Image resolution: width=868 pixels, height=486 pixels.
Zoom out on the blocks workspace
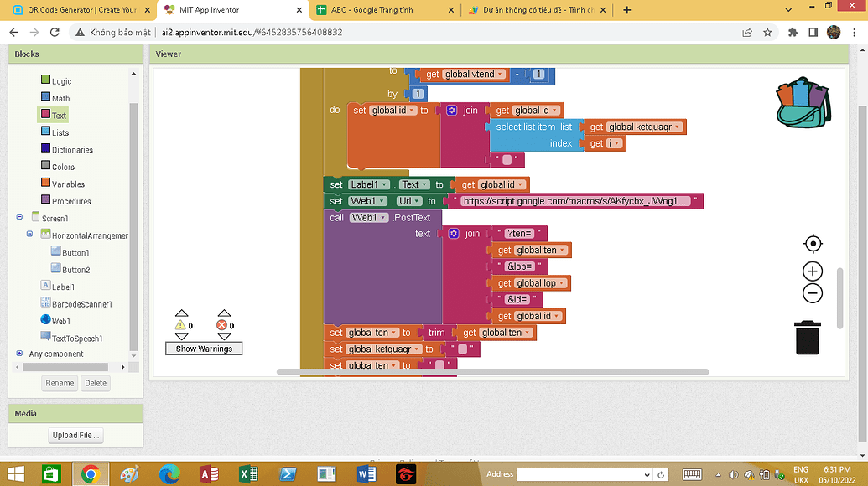812,293
